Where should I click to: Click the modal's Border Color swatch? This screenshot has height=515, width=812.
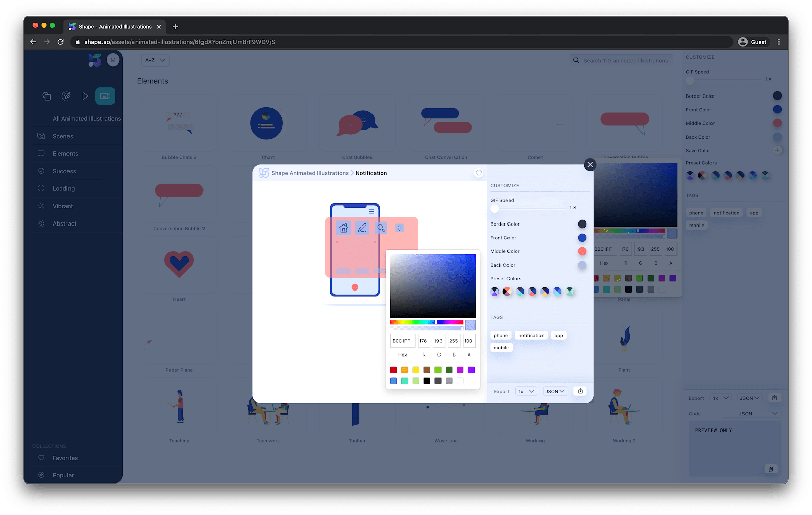point(582,224)
